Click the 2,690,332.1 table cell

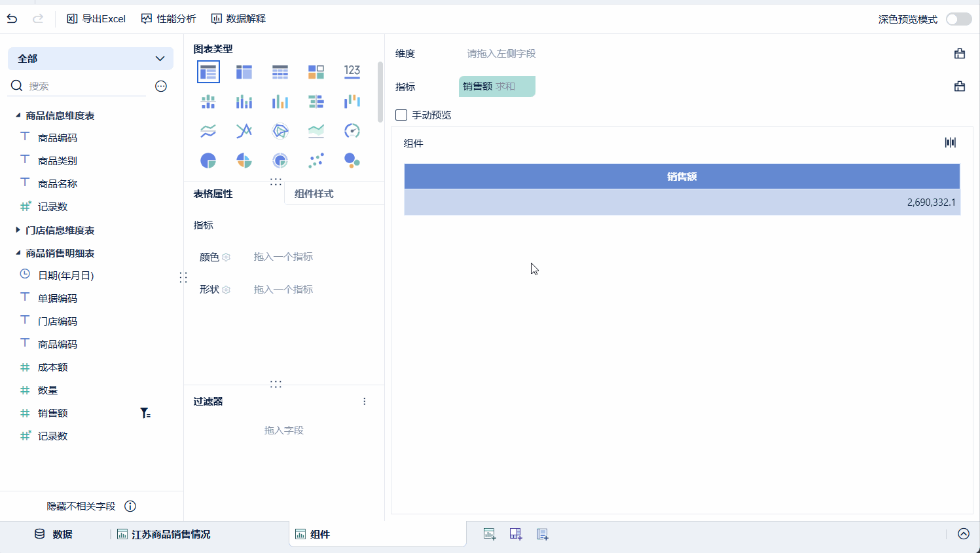[682, 202]
